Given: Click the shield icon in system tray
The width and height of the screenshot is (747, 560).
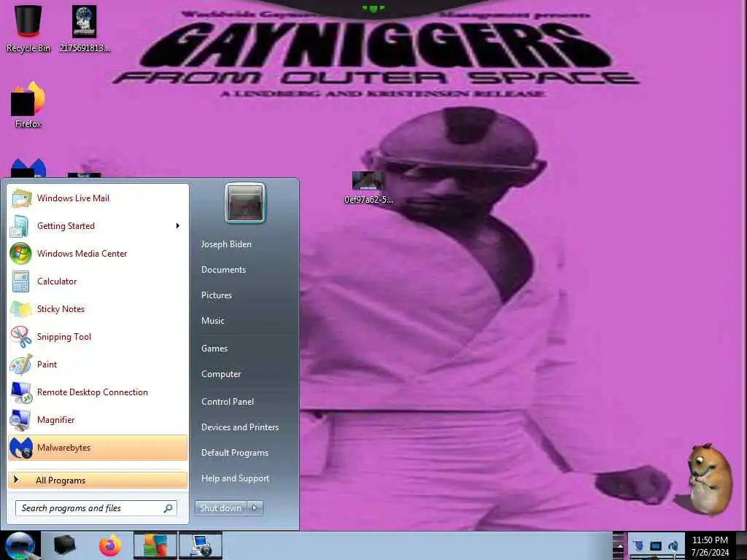Looking at the screenshot, I should pyautogui.click(x=639, y=545).
